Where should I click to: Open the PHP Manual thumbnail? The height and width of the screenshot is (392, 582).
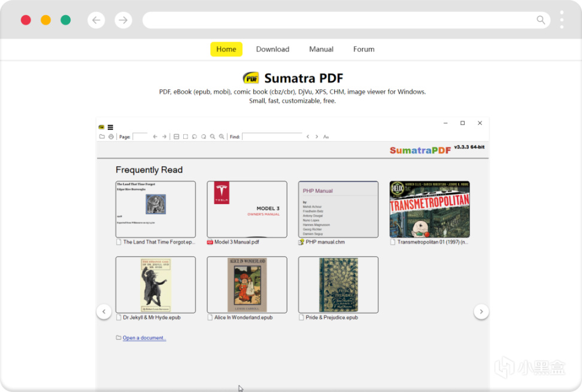pos(338,209)
